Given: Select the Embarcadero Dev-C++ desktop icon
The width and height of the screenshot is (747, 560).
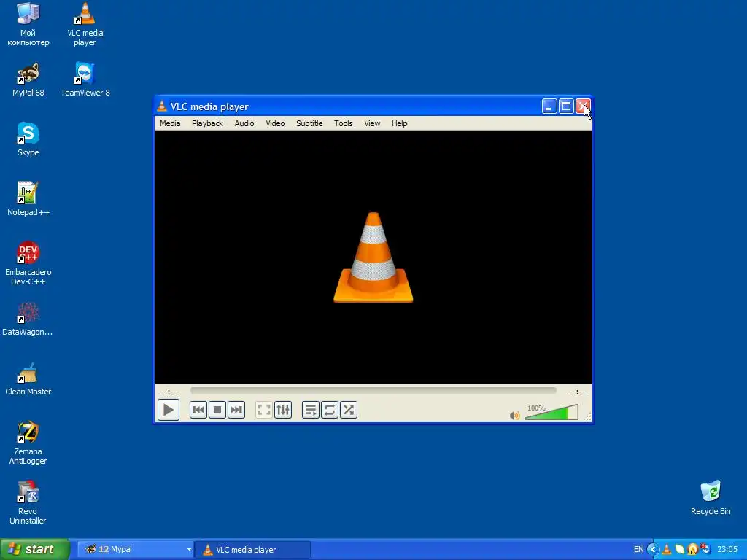Looking at the screenshot, I should point(28,263).
